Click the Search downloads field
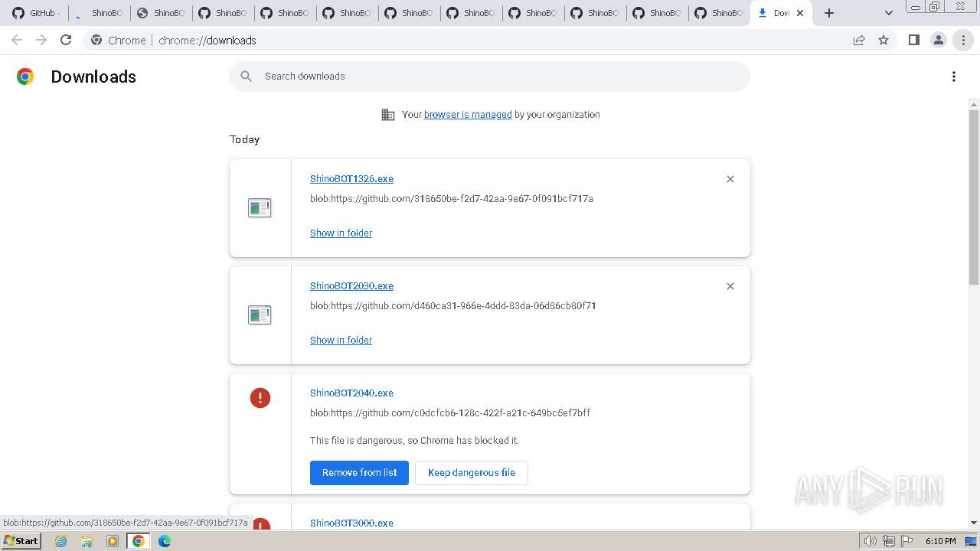 [x=490, y=77]
